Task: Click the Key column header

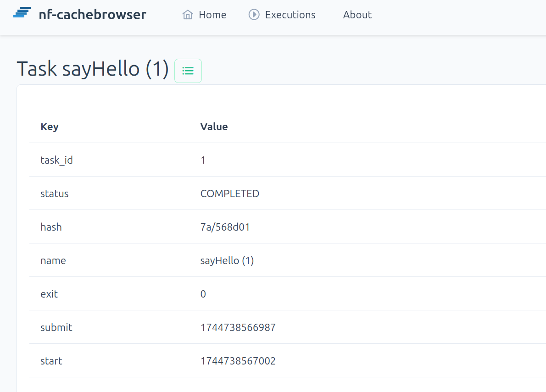Action: point(50,127)
